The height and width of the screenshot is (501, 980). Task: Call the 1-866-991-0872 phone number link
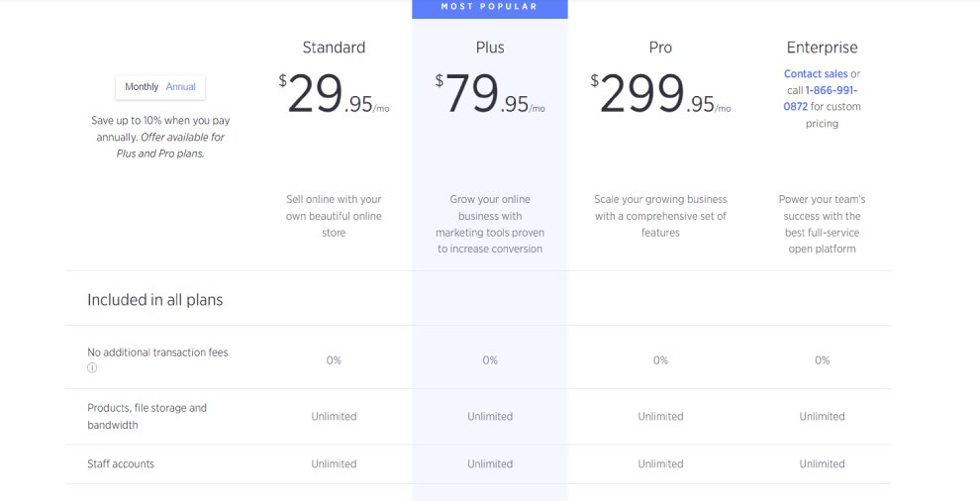point(821,98)
